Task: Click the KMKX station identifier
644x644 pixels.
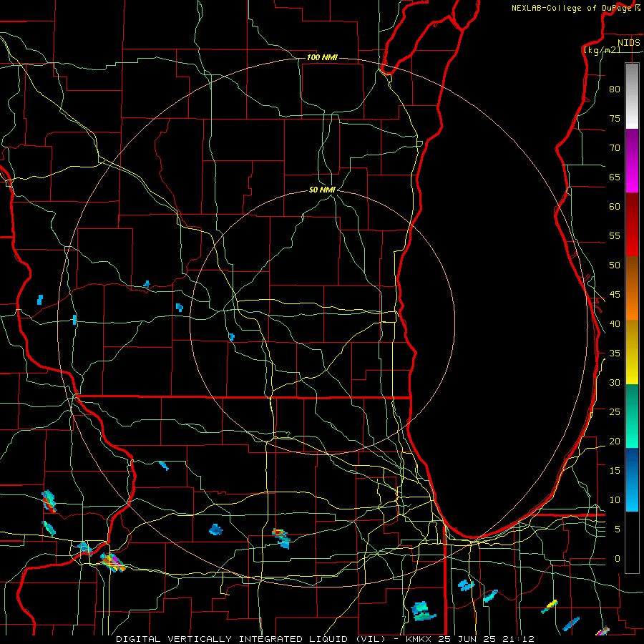Action: (419, 639)
